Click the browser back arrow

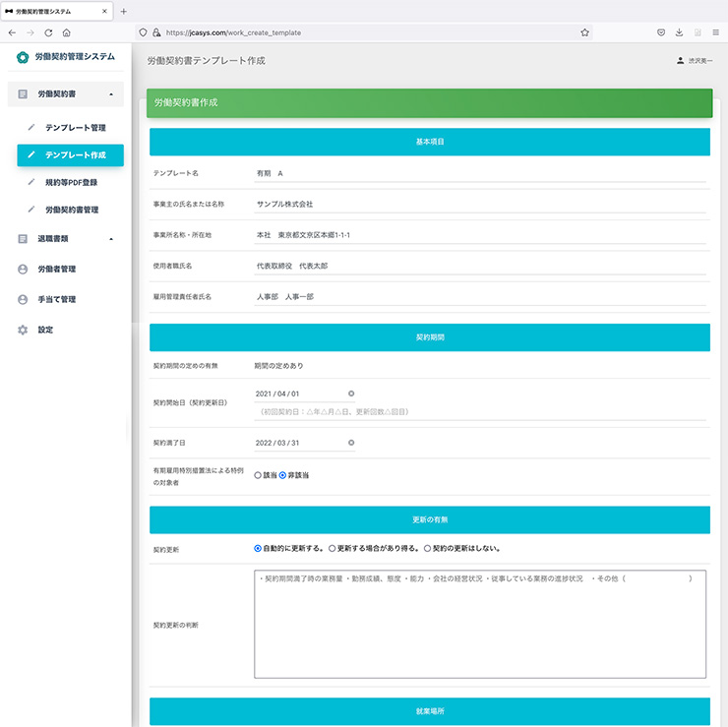(x=12, y=32)
